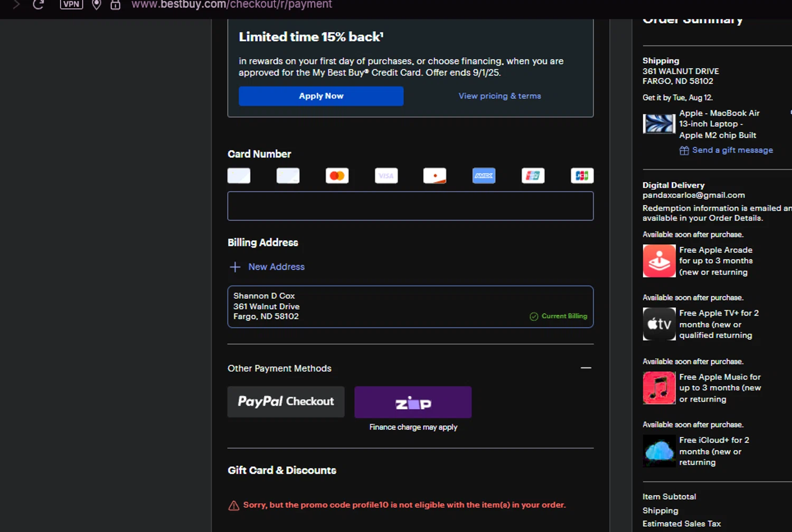Click 'Free Apple TV+ for 2' offer text
The height and width of the screenshot is (532, 792).
point(719,313)
